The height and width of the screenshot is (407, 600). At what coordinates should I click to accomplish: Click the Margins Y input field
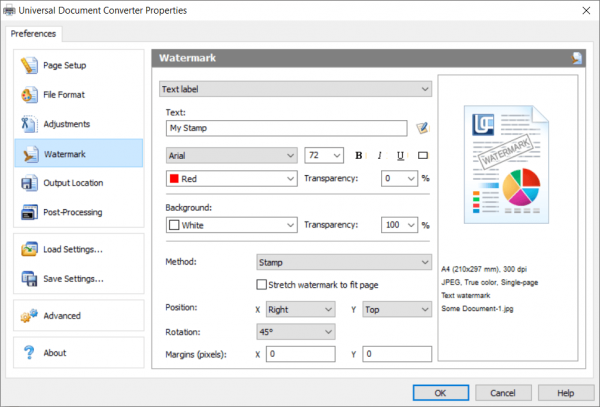point(397,354)
